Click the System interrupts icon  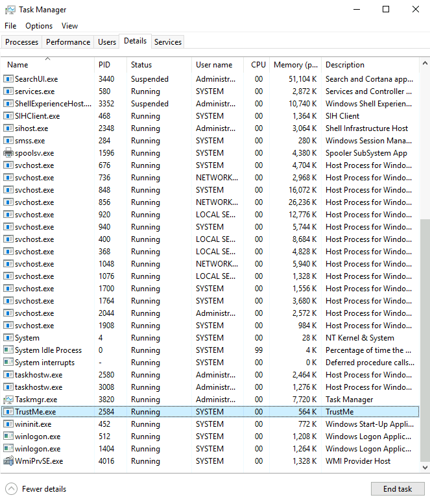click(8, 362)
